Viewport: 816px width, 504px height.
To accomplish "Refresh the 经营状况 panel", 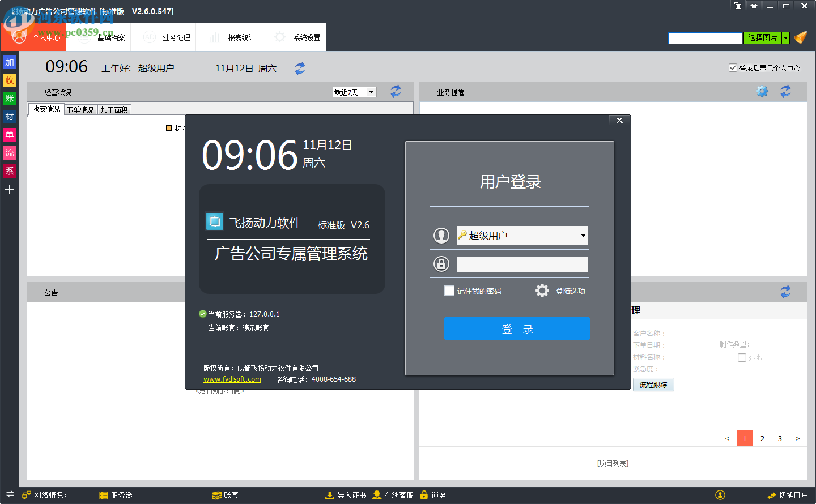I will tap(396, 91).
